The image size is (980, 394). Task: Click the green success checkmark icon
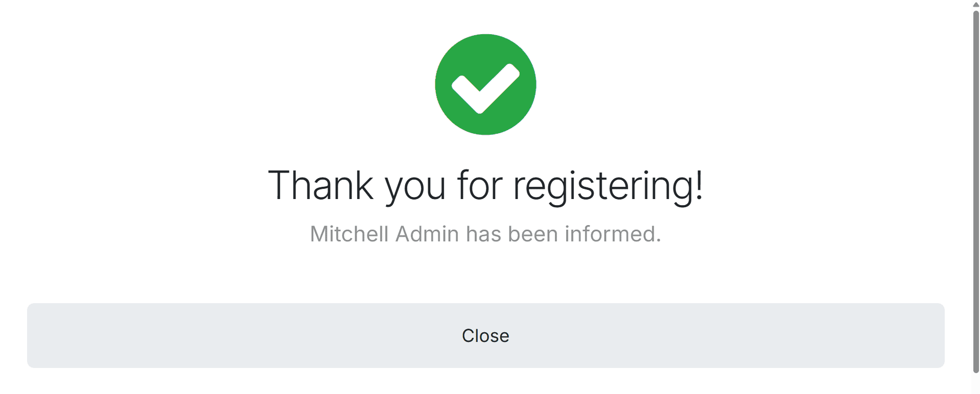(485, 84)
